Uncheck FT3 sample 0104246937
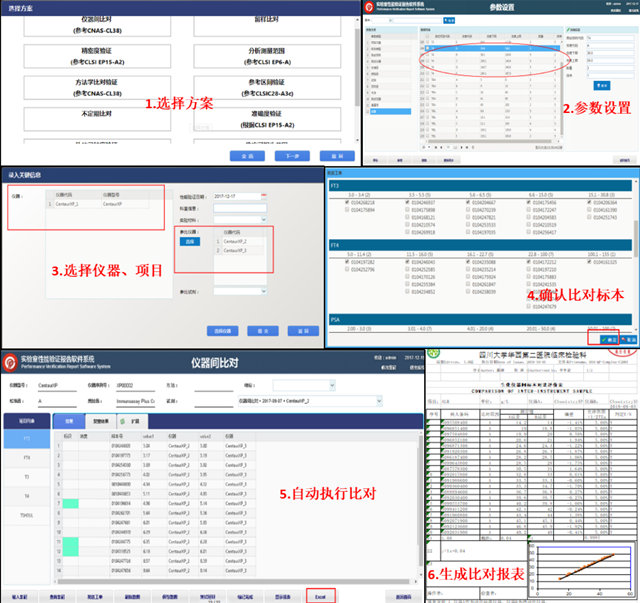The height and width of the screenshot is (603, 640). (x=407, y=202)
